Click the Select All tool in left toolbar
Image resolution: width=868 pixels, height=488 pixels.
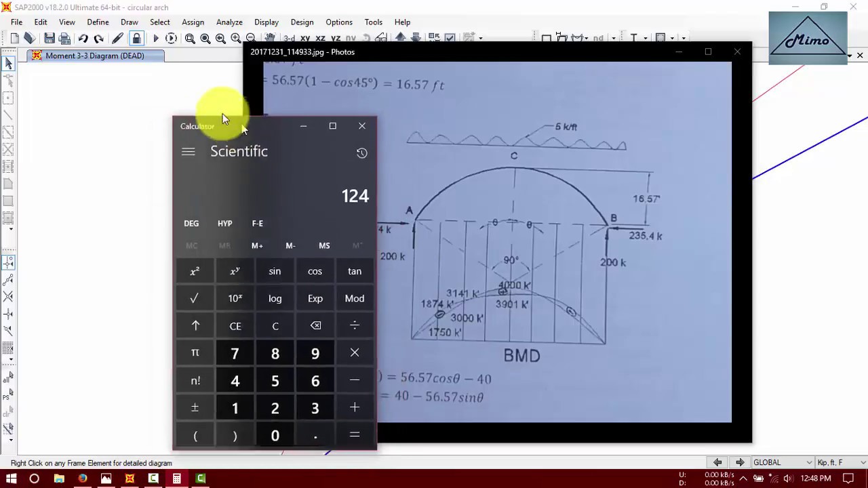click(8, 380)
